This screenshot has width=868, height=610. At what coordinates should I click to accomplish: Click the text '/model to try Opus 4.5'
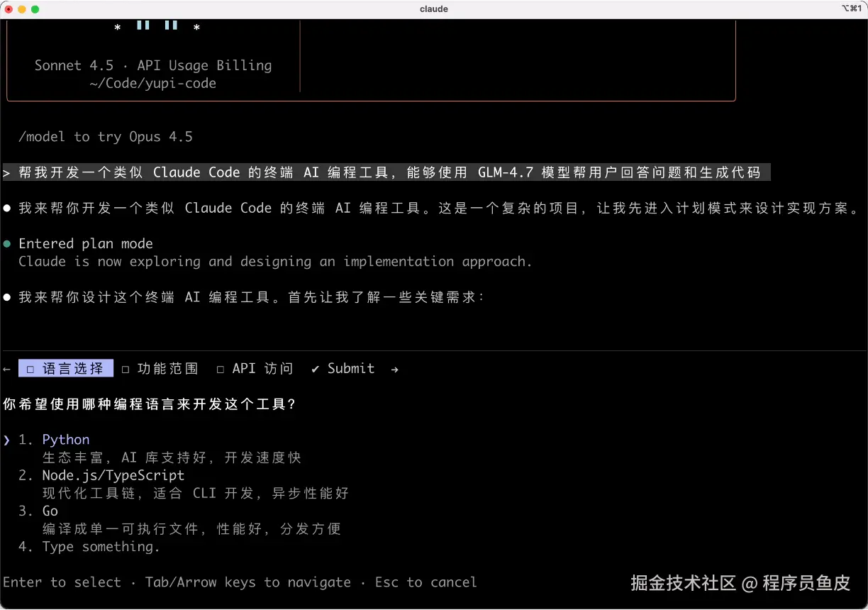(106, 137)
